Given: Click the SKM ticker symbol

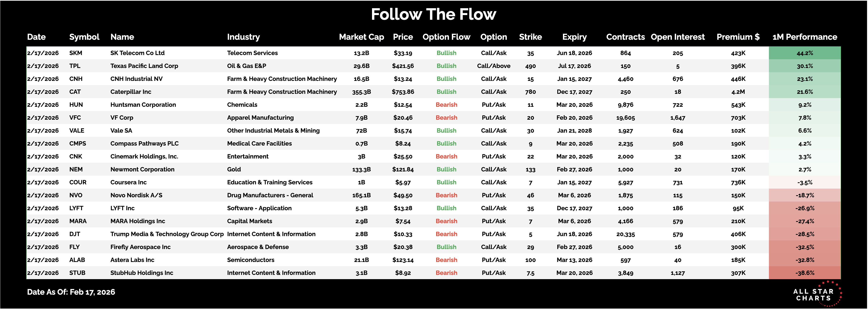Looking at the screenshot, I should (76, 53).
